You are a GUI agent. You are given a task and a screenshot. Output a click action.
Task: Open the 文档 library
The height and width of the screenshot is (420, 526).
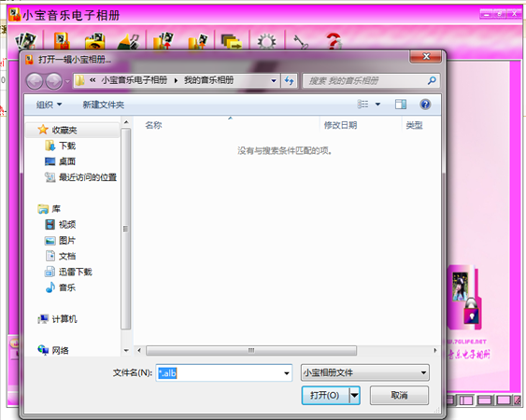coord(61,256)
